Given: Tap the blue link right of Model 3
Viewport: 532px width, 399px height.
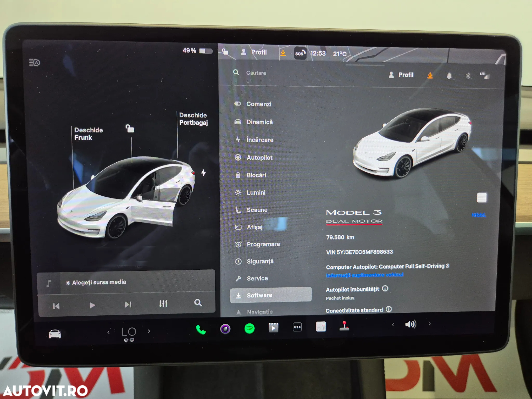Looking at the screenshot, I should 478,215.
